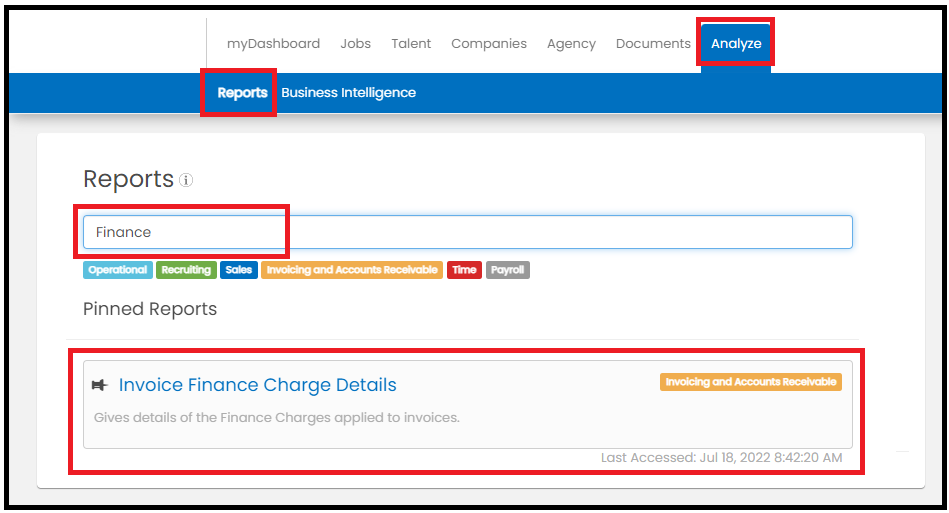
Task: Click the report search field containing Finance
Action: click(x=468, y=232)
